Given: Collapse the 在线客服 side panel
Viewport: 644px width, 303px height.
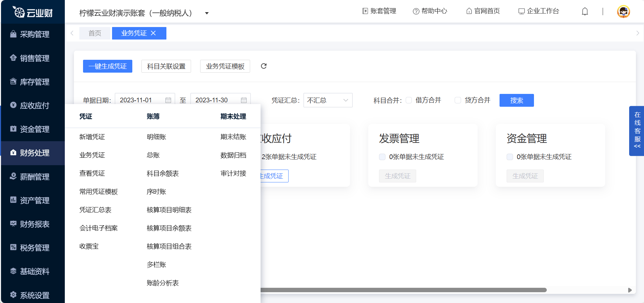Looking at the screenshot, I should pos(637,146).
